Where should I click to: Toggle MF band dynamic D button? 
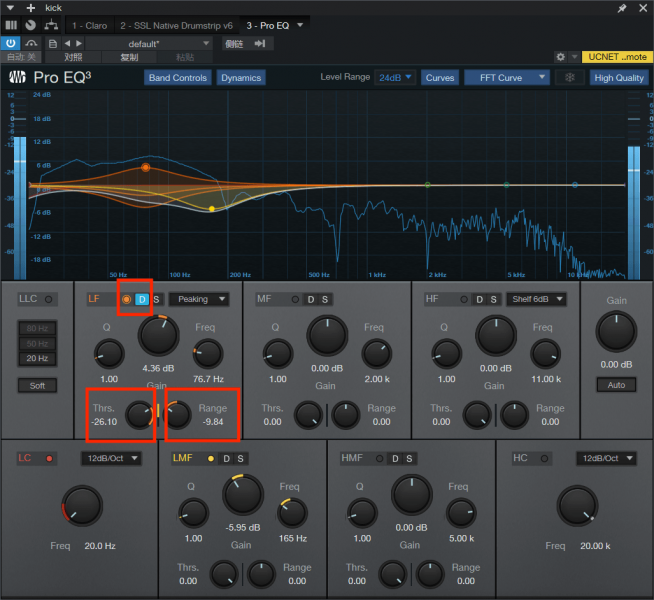point(311,299)
